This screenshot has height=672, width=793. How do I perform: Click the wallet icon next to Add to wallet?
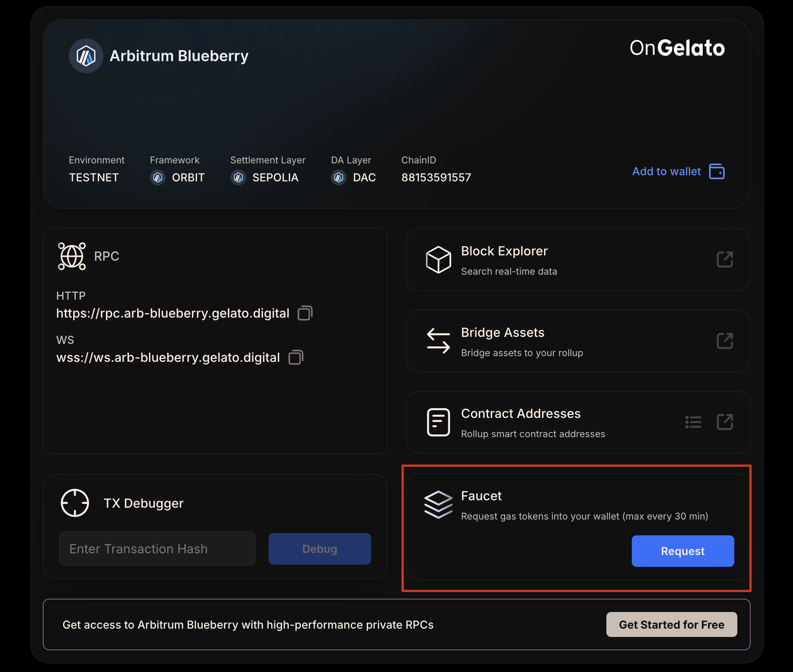pyautogui.click(x=717, y=171)
